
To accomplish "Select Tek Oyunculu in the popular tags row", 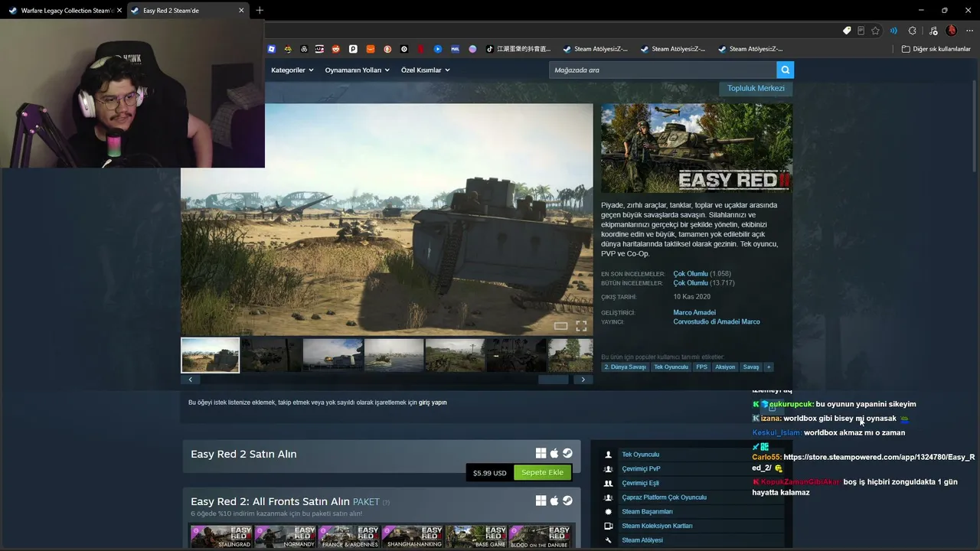I will click(671, 367).
